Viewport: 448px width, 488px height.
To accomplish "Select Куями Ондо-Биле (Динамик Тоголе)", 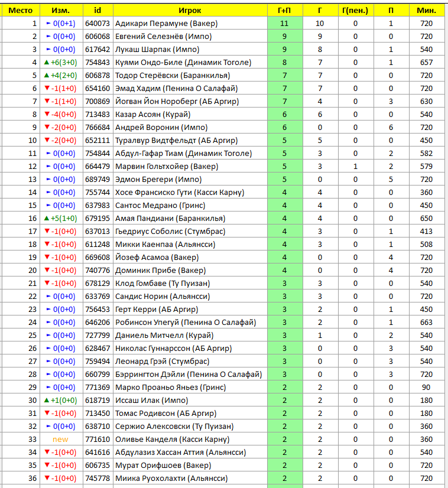I will pyautogui.click(x=183, y=62).
